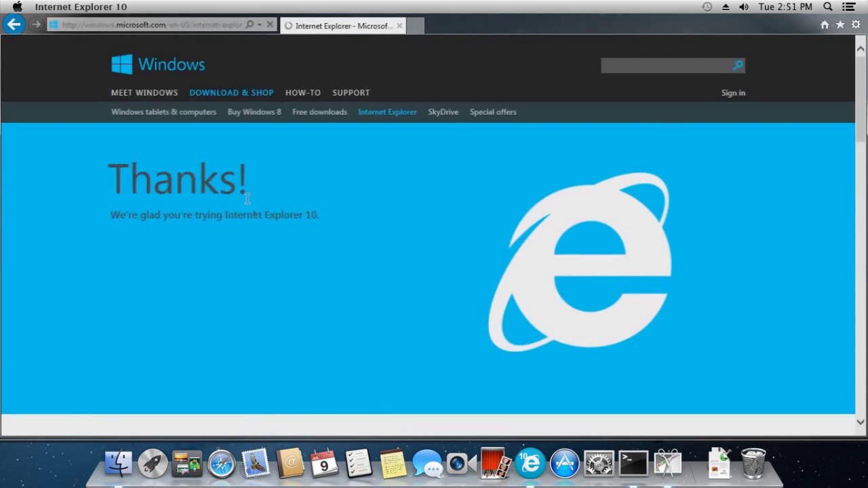Open Calendar icon in the dock
This screenshot has width=868, height=488.
324,464
